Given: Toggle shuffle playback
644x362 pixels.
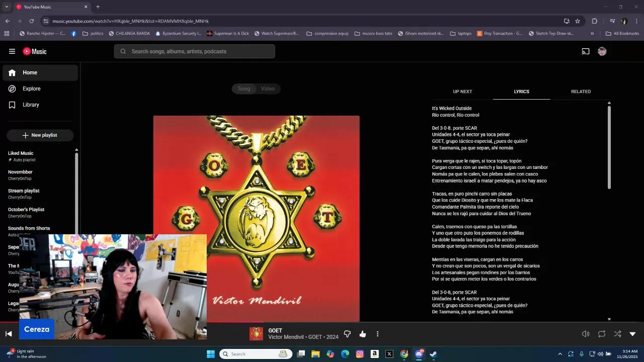Looking at the screenshot, I should (x=617, y=334).
